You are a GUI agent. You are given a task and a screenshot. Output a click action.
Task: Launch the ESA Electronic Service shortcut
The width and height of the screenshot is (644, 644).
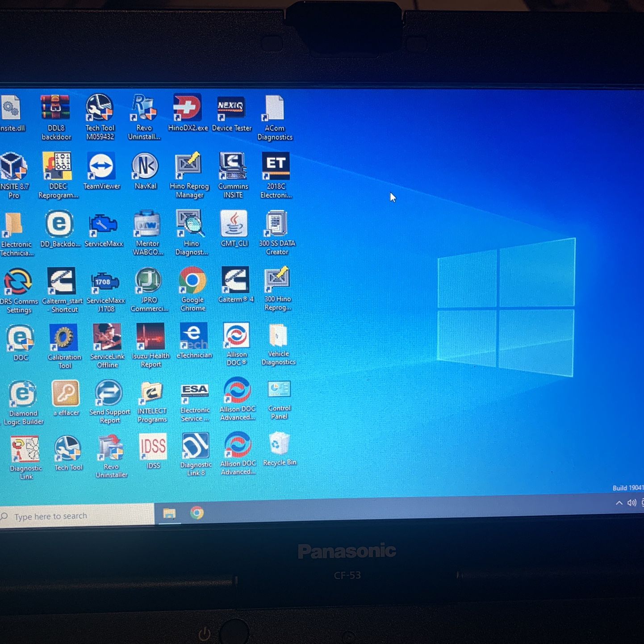195,391
